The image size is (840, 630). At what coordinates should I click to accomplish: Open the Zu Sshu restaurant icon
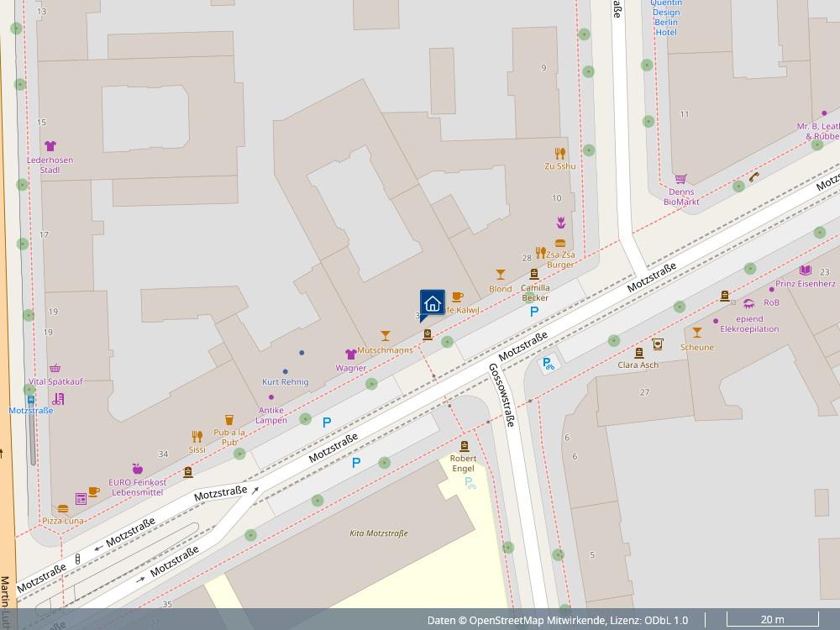click(x=560, y=153)
